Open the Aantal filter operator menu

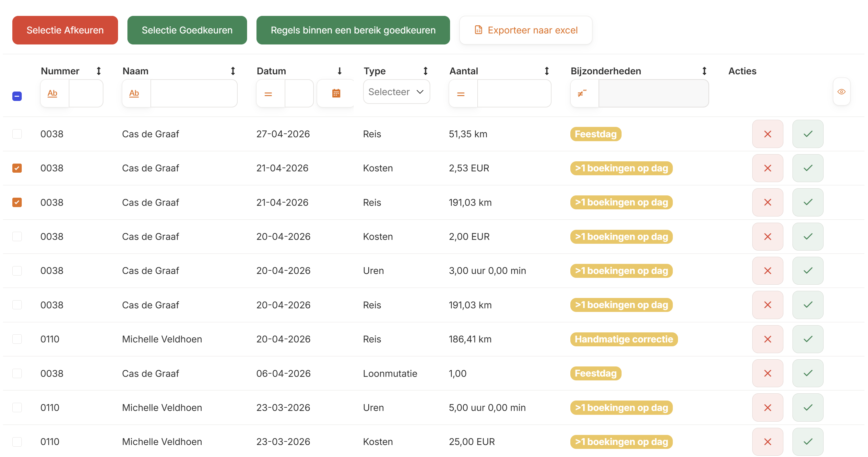pyautogui.click(x=463, y=93)
